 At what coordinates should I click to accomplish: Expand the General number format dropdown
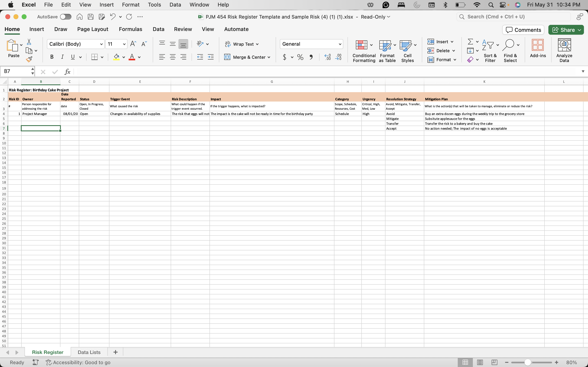340,44
